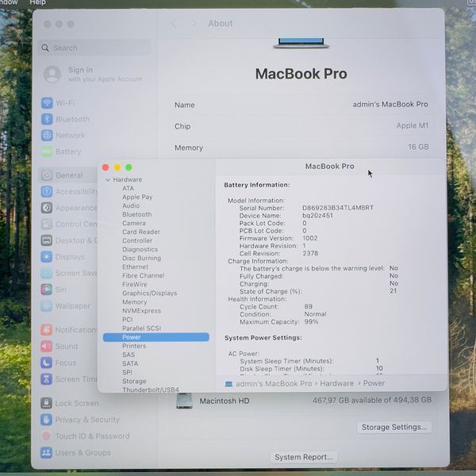Click the Macintosh HD drive icon
The image size is (476, 476).
pyautogui.click(x=184, y=401)
